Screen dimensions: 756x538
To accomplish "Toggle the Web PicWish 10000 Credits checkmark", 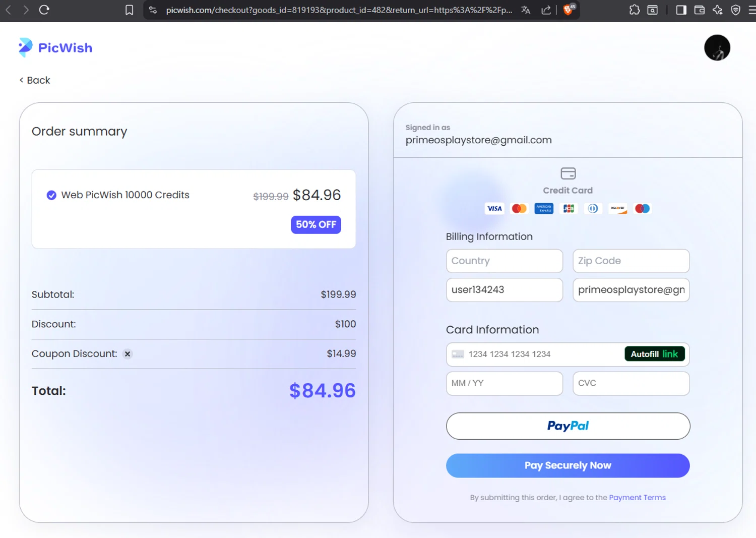I will pos(51,195).
